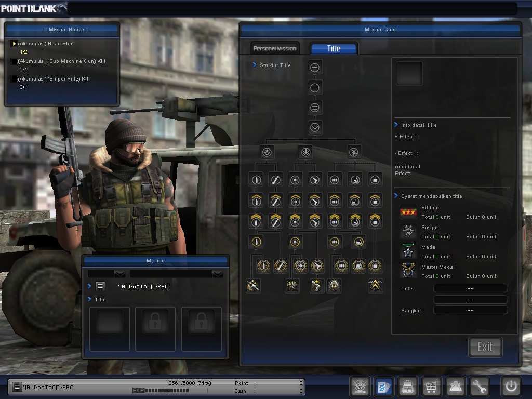Select the laurel-wreath magazines title

342,266
